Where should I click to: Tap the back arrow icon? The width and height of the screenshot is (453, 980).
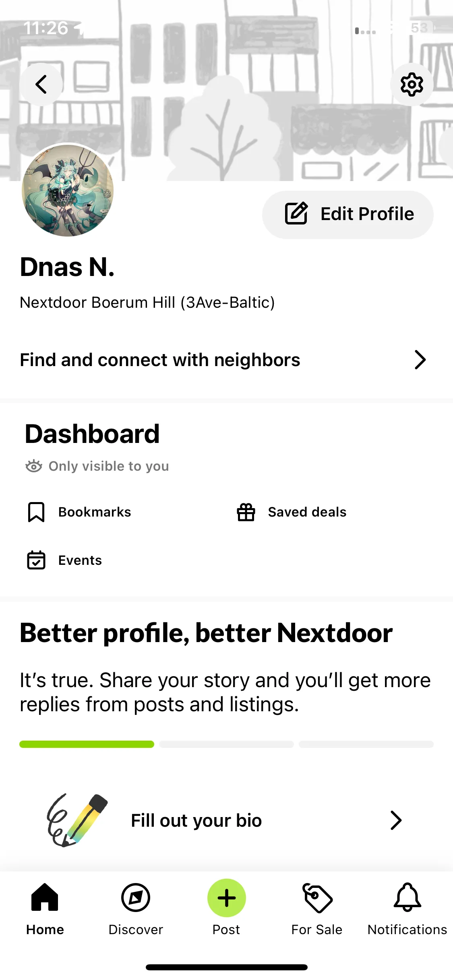pyautogui.click(x=41, y=84)
